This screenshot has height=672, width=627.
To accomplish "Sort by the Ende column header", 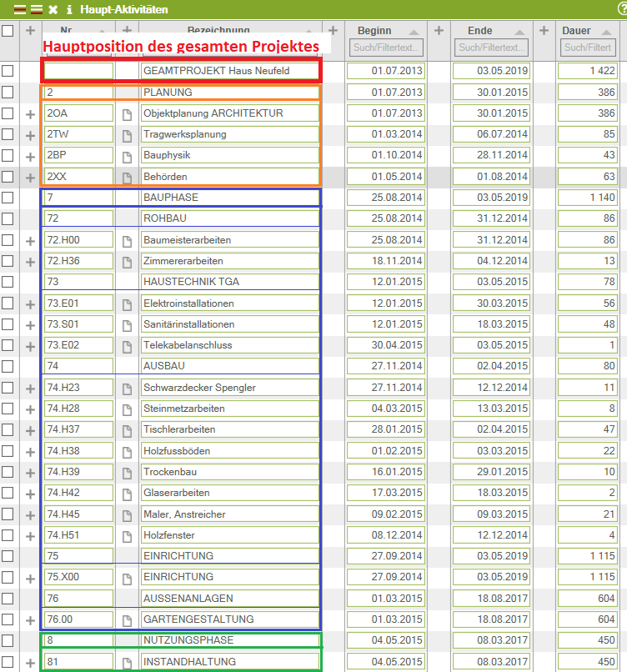I will coord(479,31).
